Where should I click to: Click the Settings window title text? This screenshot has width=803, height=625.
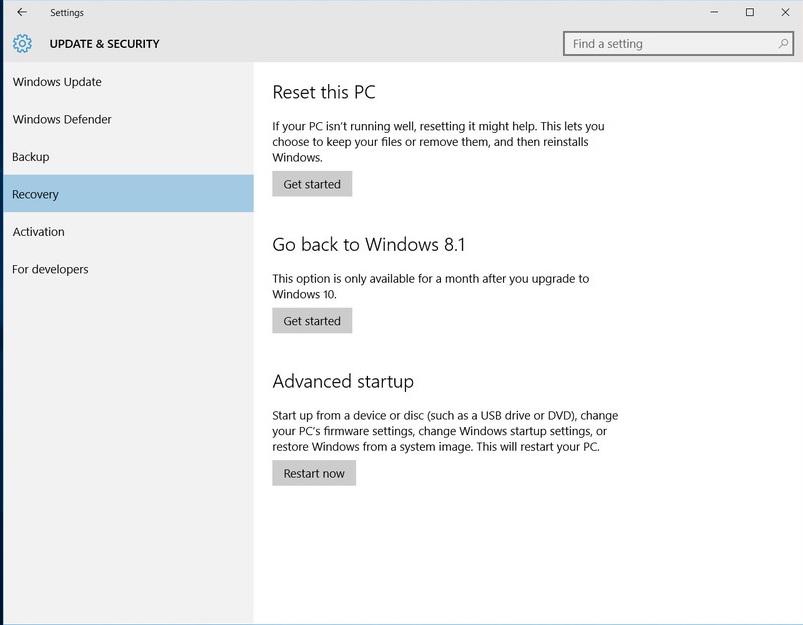point(67,13)
